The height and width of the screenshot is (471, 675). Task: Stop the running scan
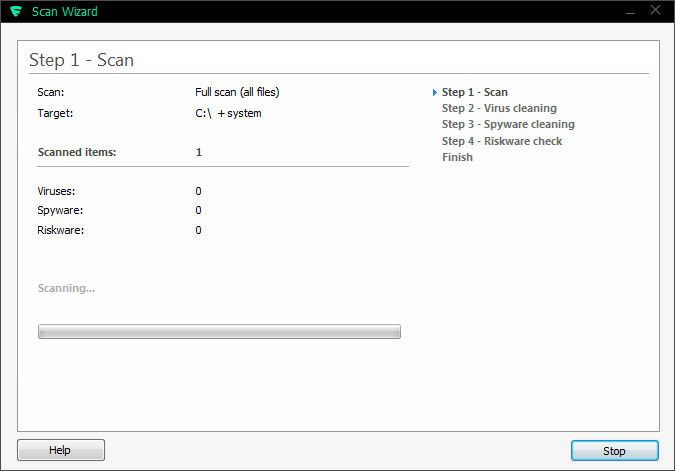point(614,450)
